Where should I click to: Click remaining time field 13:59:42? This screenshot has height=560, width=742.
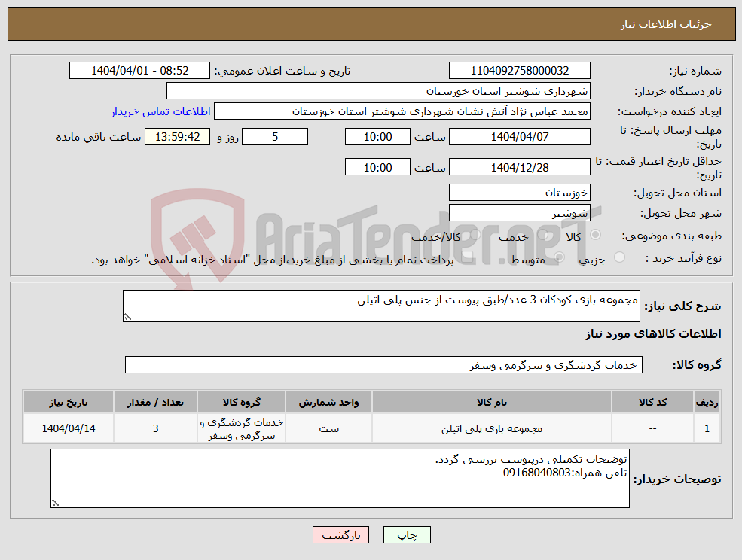[x=178, y=137]
